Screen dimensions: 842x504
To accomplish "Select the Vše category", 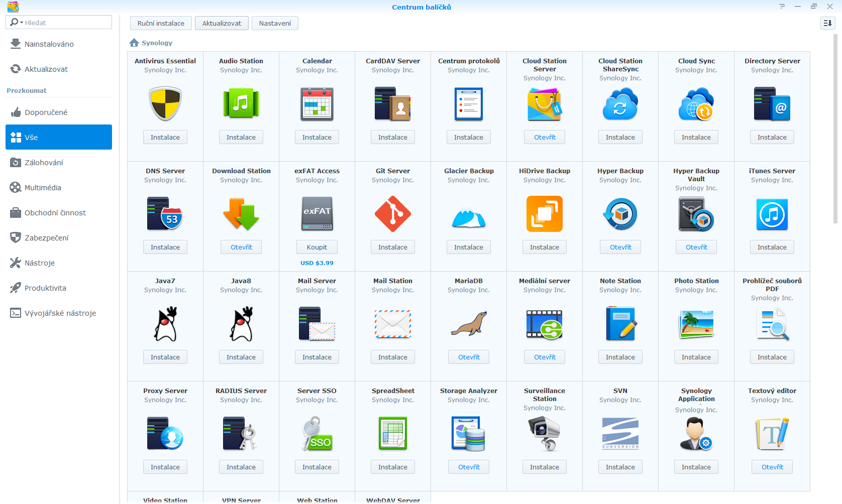I will pos(59,137).
